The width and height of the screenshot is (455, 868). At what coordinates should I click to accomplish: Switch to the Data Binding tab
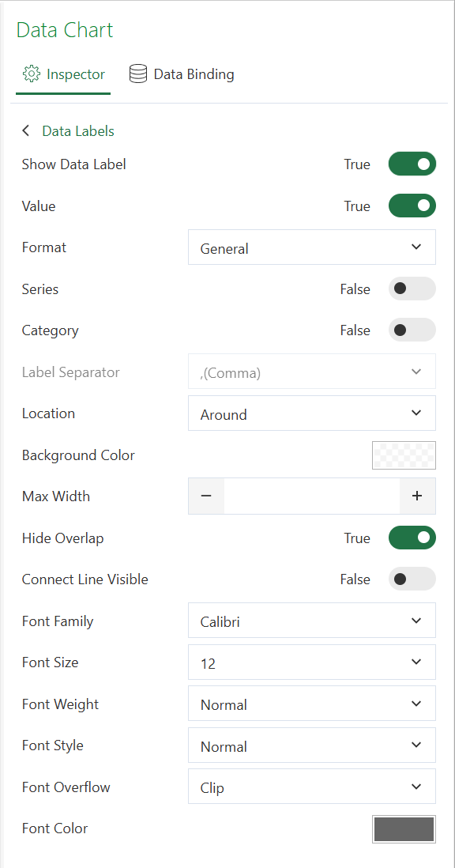[x=182, y=74]
